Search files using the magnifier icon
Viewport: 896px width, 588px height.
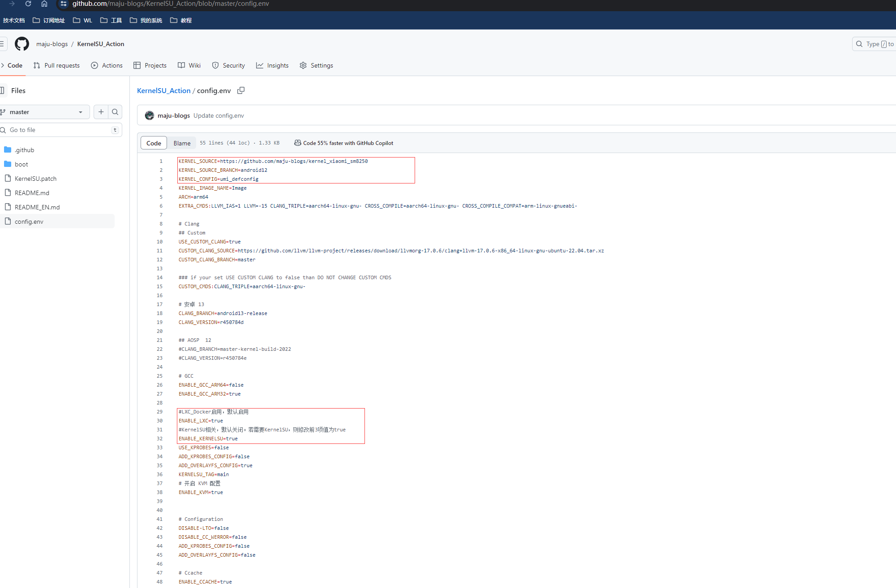pyautogui.click(x=115, y=112)
